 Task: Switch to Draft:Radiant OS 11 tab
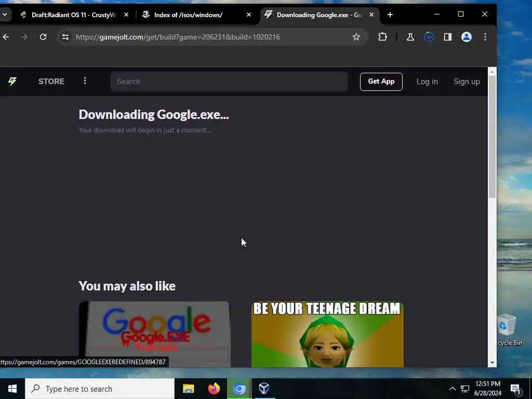click(x=73, y=15)
